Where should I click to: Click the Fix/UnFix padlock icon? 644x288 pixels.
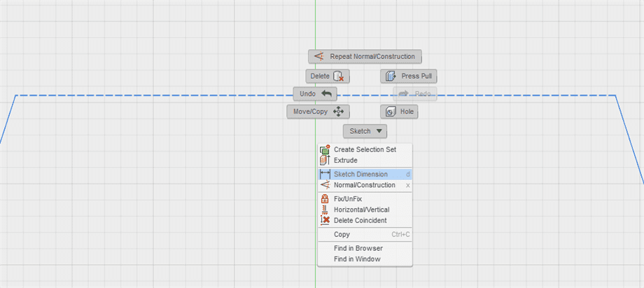pos(325,199)
